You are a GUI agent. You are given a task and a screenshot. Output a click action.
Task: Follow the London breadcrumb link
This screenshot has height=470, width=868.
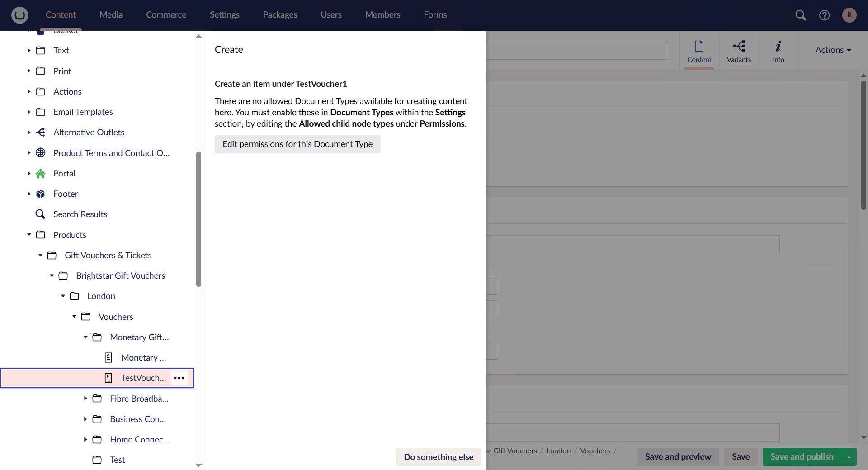click(x=558, y=451)
